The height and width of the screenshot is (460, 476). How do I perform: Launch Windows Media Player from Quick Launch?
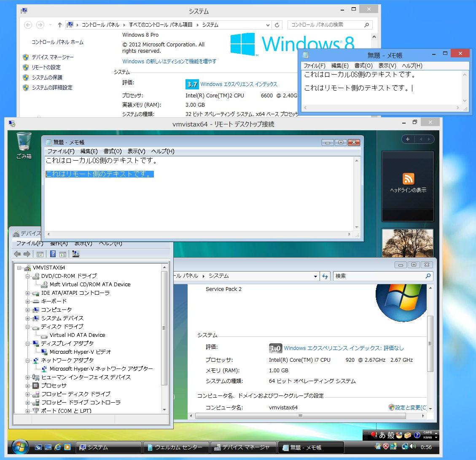pos(67,447)
